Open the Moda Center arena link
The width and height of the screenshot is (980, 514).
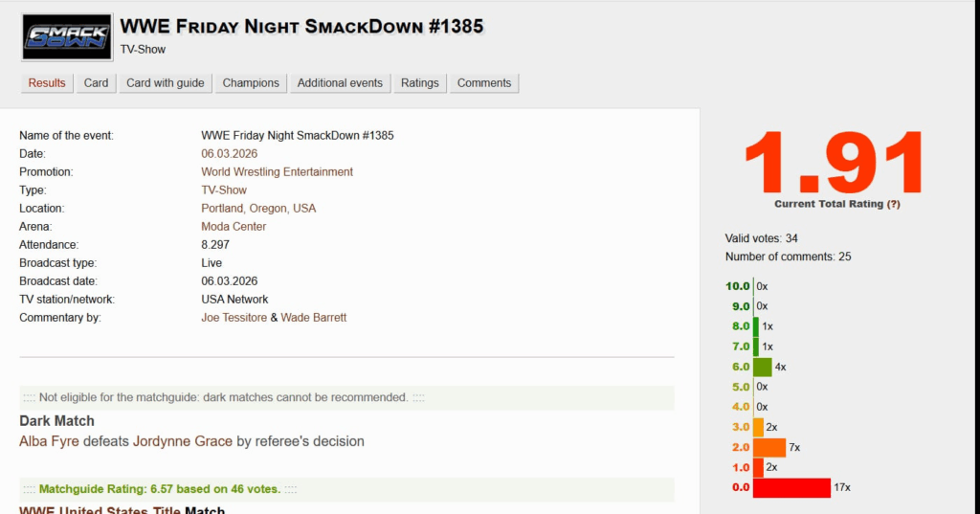click(234, 227)
